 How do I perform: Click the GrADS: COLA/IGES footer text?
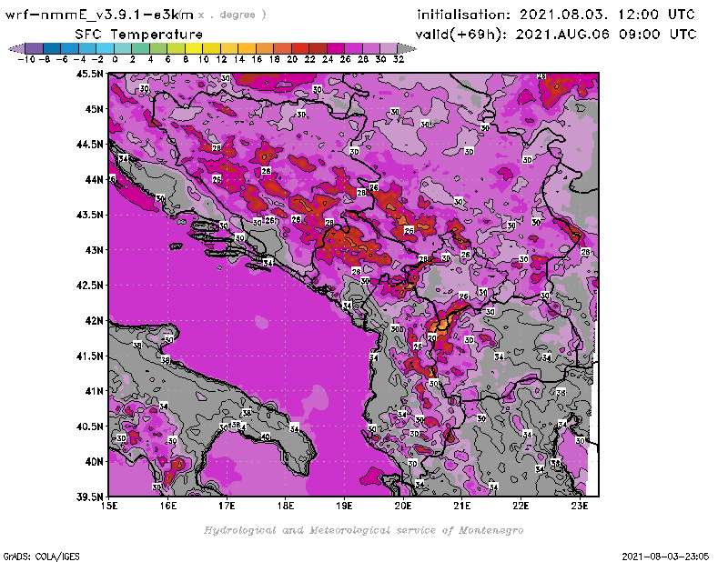(x=42, y=557)
